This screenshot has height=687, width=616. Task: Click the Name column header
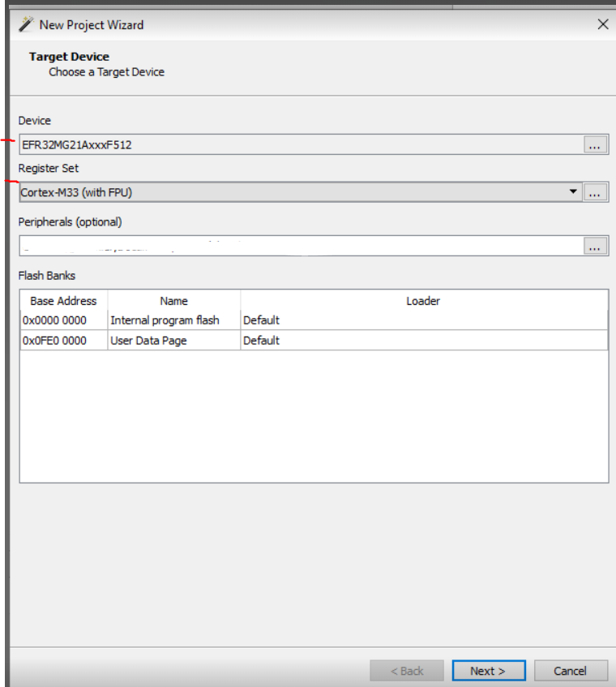[173, 300]
